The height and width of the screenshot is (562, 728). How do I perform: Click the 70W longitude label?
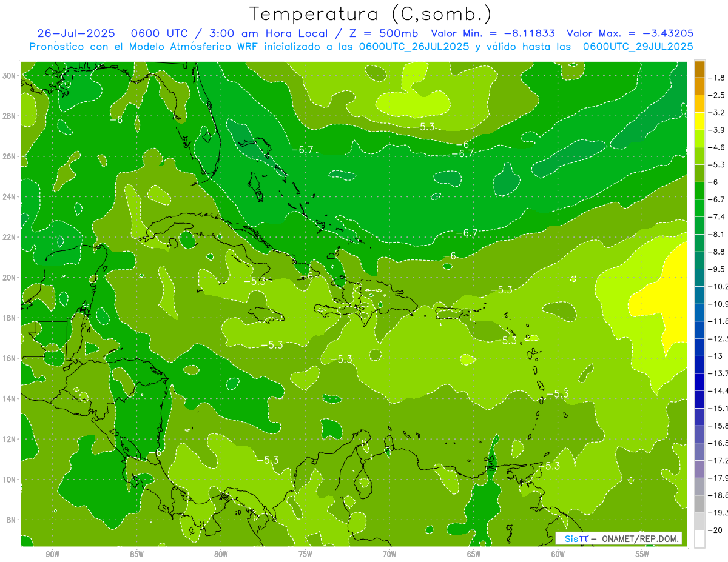click(x=389, y=554)
